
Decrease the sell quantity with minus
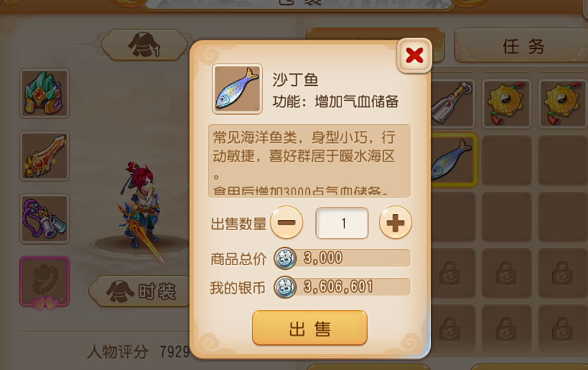point(287,222)
